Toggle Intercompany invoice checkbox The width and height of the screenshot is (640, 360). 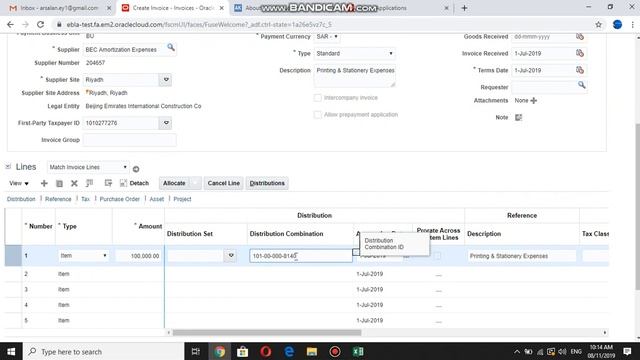pyautogui.click(x=318, y=98)
